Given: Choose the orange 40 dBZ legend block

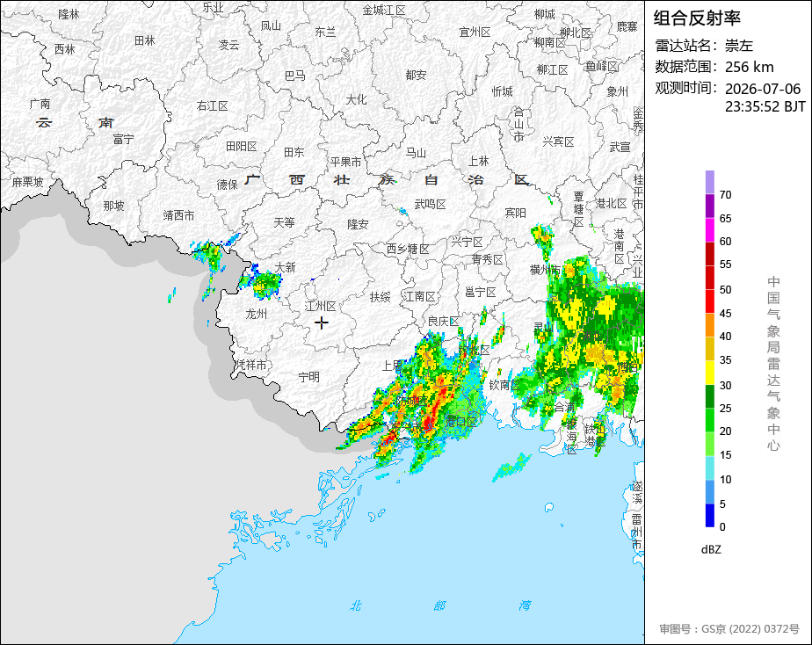Looking at the screenshot, I should (x=710, y=325).
